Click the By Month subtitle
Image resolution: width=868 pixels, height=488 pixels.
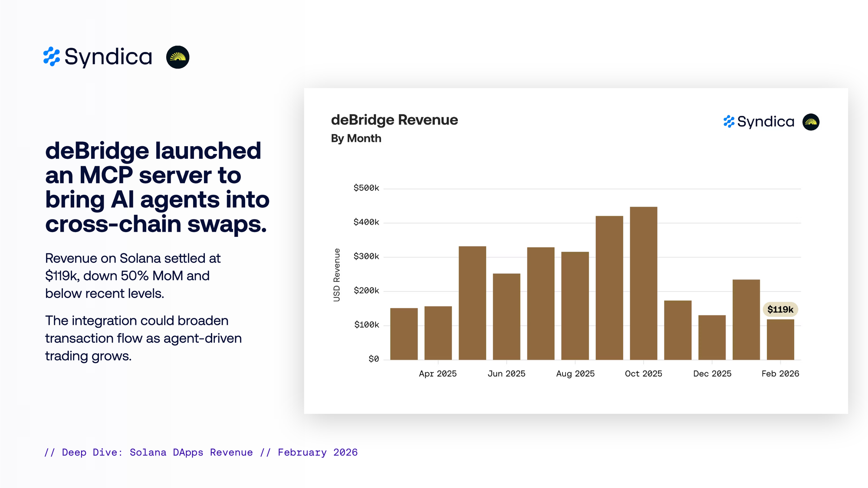[356, 138]
